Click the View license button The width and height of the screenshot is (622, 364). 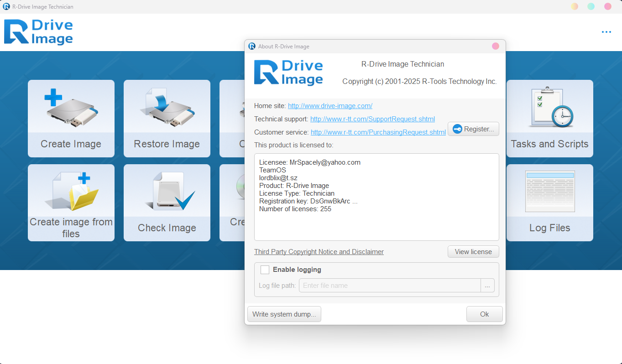[x=473, y=252]
